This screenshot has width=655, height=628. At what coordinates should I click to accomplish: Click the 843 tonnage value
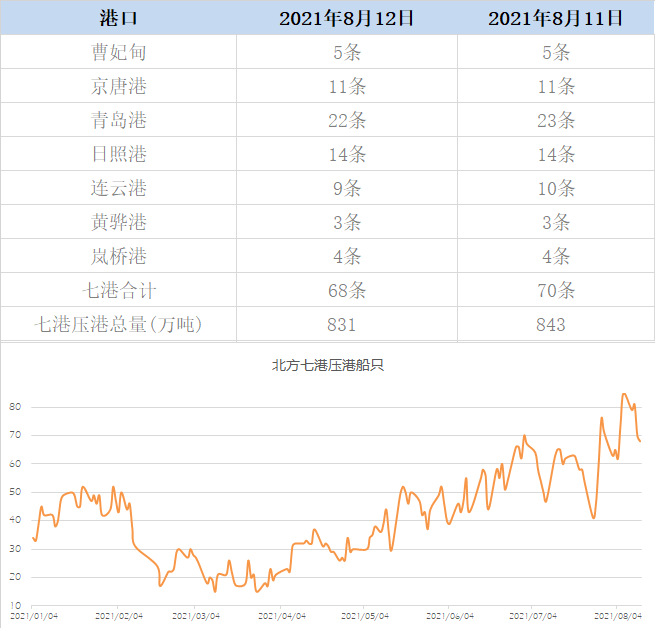coord(551,325)
